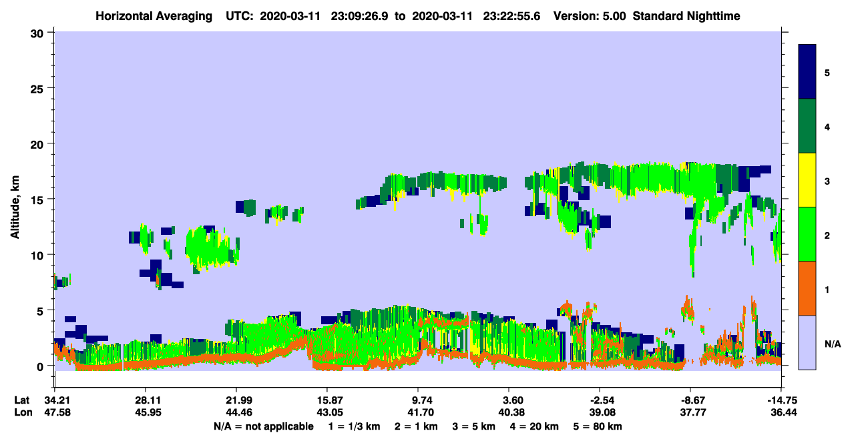
Task: Click the '5 = 80 km' legend text
Action: 598,426
